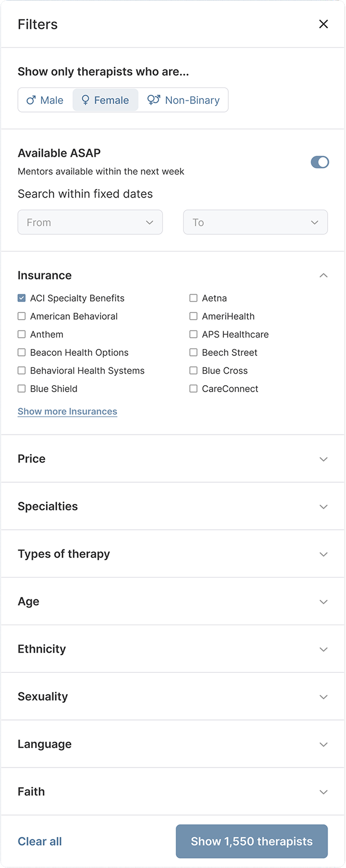Pick the Non-Binary gender option

[x=183, y=100]
